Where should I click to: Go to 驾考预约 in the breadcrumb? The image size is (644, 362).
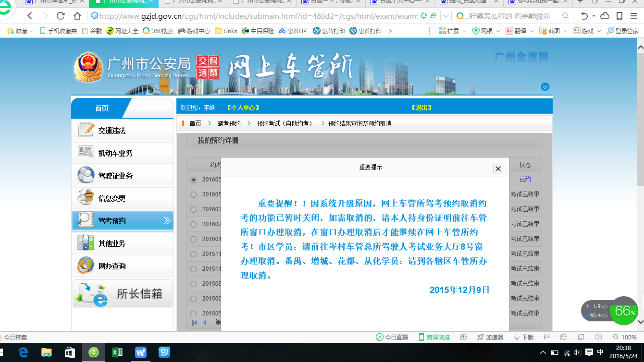pyautogui.click(x=229, y=123)
